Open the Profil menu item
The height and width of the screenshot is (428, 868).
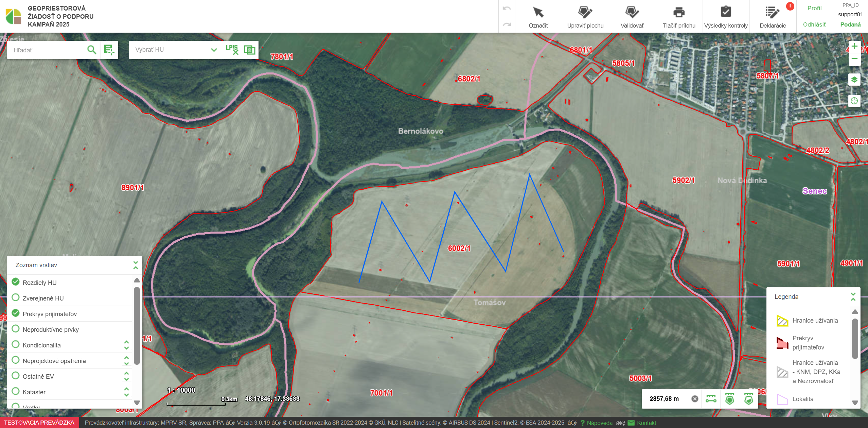click(814, 8)
